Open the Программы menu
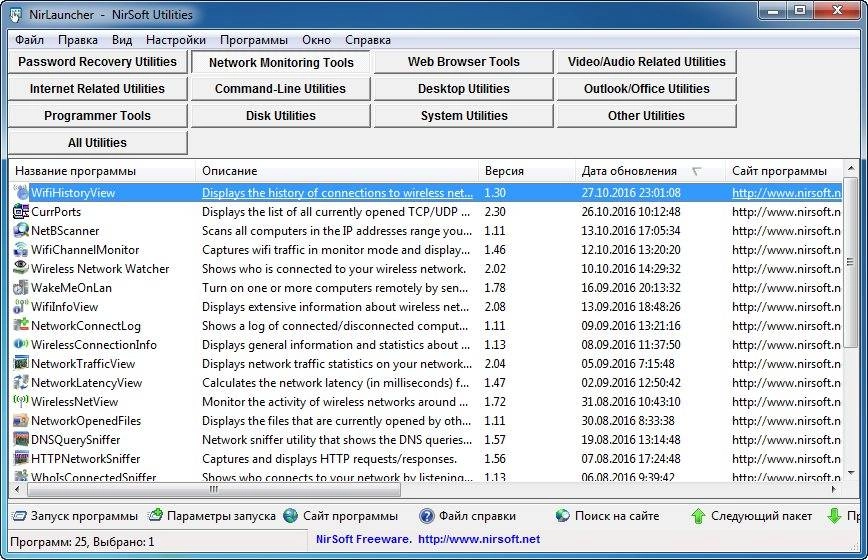The width and height of the screenshot is (868, 560). pos(254,40)
